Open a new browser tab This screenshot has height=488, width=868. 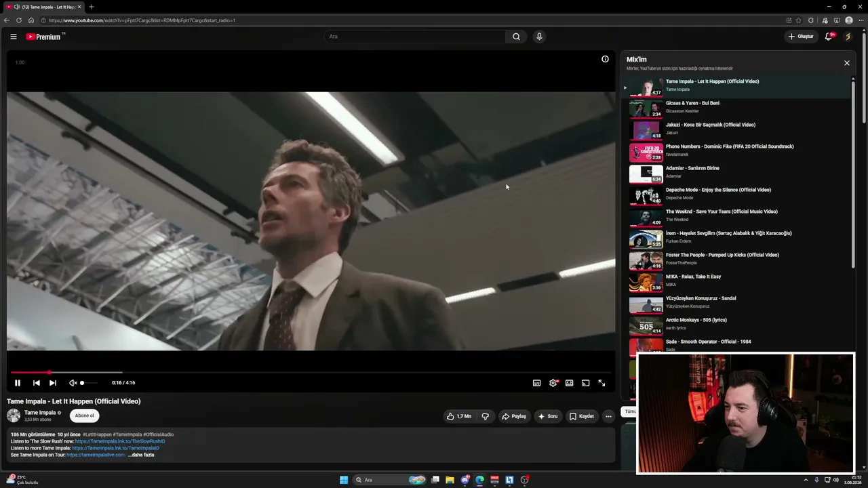coord(92,7)
